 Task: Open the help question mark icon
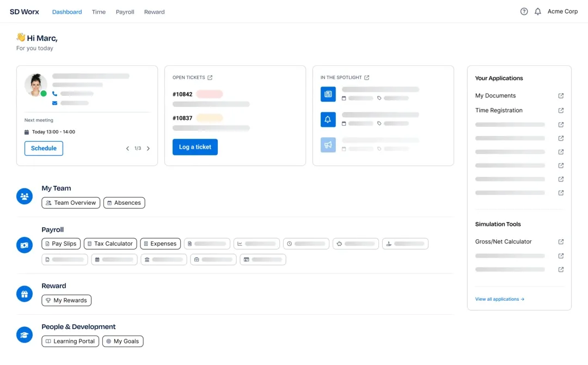[524, 11]
